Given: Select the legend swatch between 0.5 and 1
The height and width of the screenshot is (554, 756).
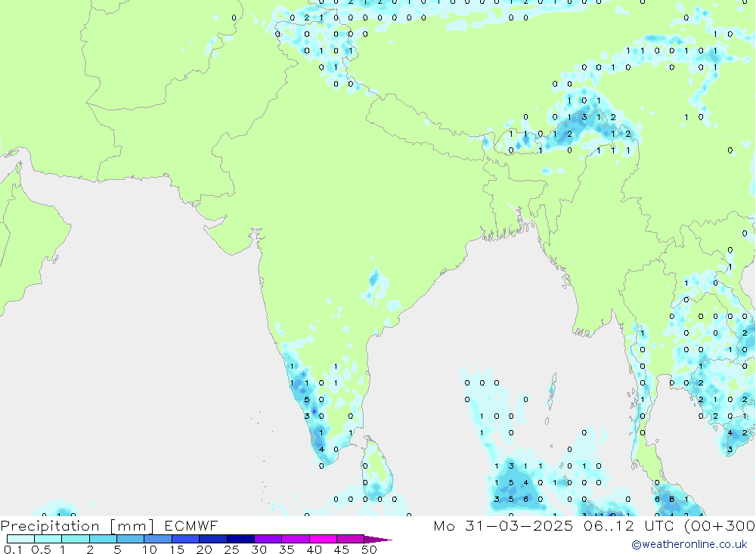Looking at the screenshot, I should pos(48,539).
